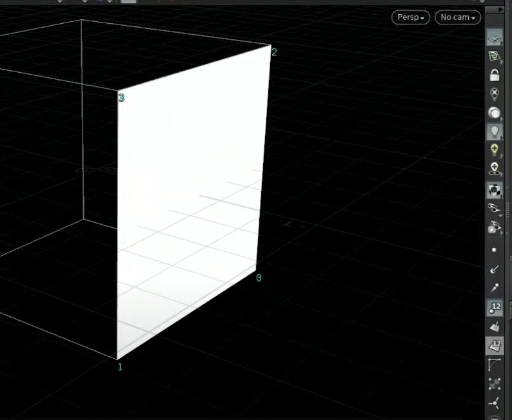Select the highlighted normal lighting bulb icon
Viewport: 512px width, 420px height.
[495, 131]
